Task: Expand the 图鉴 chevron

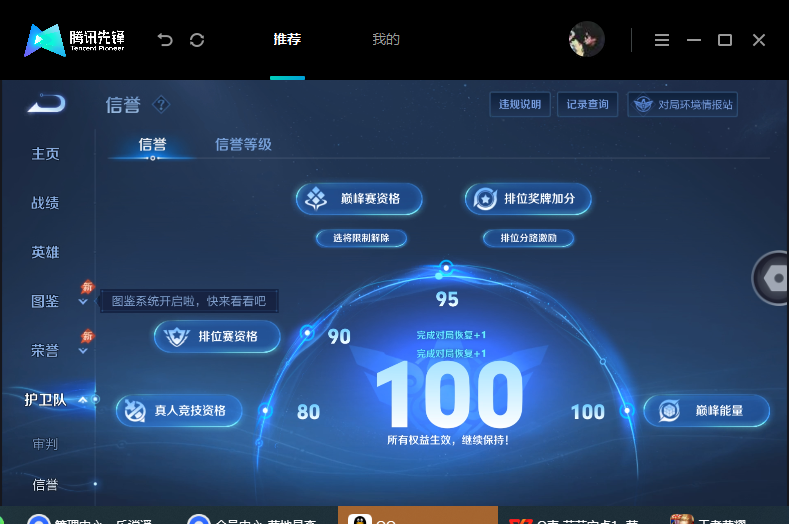Action: point(83,302)
